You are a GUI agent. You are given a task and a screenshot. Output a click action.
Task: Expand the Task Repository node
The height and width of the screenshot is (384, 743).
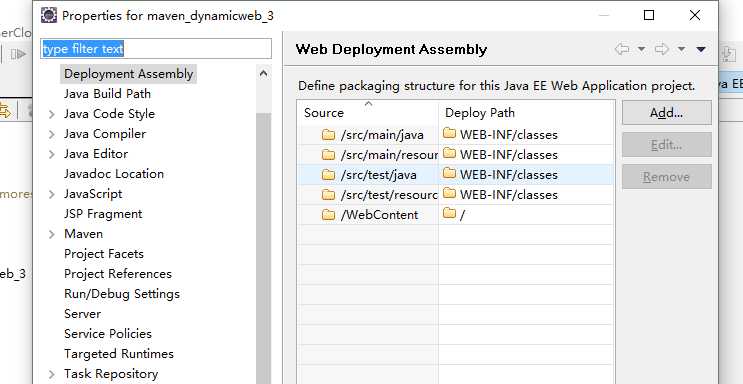pyautogui.click(x=52, y=375)
